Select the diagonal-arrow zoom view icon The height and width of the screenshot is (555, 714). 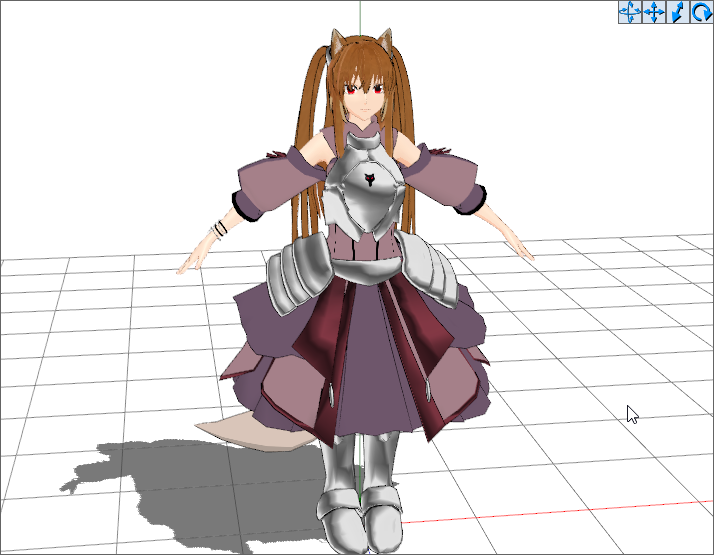point(678,12)
